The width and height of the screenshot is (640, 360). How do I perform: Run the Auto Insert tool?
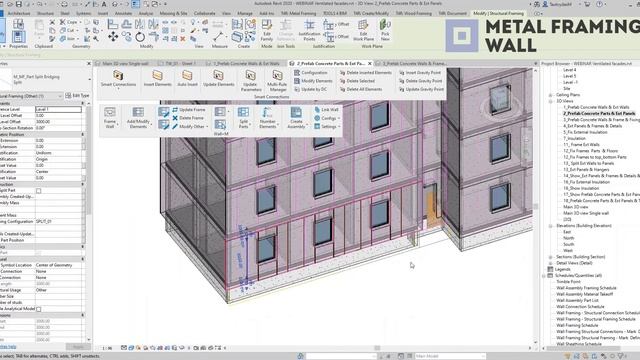coord(187,78)
